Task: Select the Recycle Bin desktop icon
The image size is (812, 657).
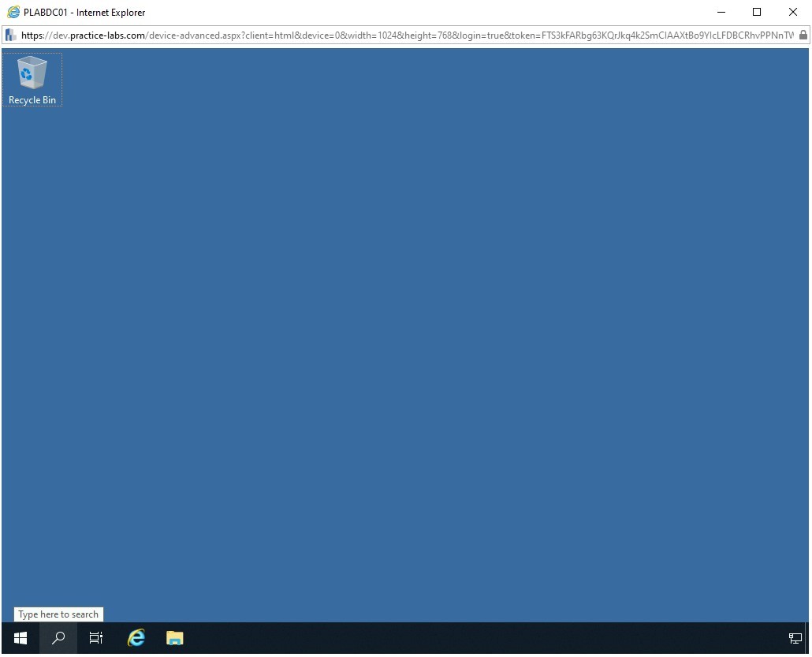Action: (x=32, y=73)
